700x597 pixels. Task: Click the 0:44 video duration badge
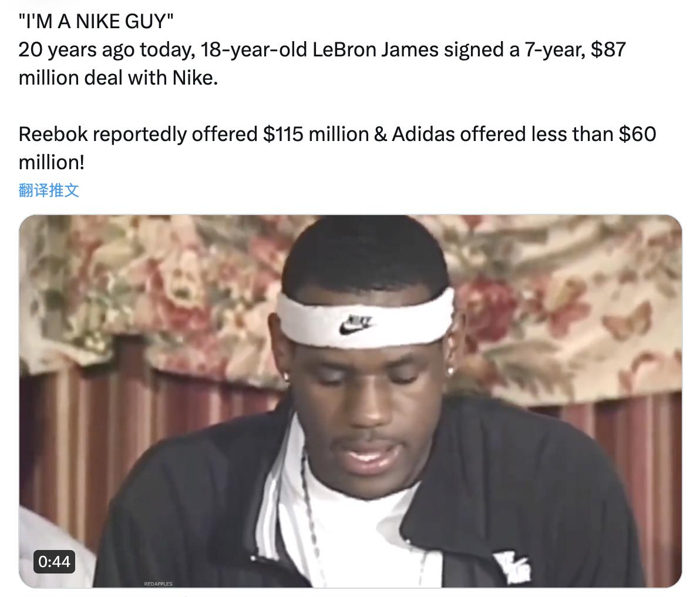pos(54,561)
